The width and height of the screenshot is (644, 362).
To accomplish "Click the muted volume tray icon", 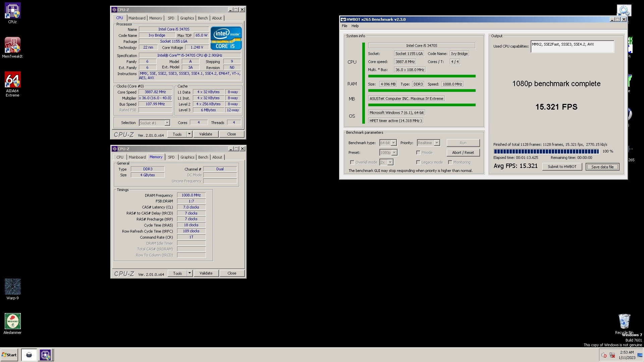I will tap(604, 355).
